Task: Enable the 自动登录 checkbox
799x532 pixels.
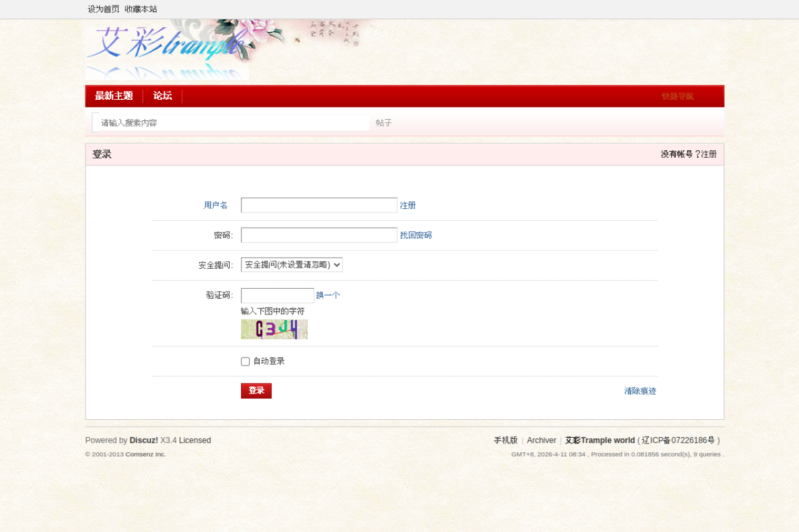Action: [245, 362]
